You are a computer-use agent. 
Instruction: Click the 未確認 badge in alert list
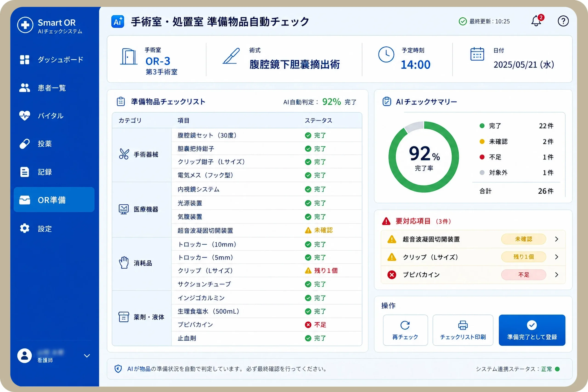point(523,239)
